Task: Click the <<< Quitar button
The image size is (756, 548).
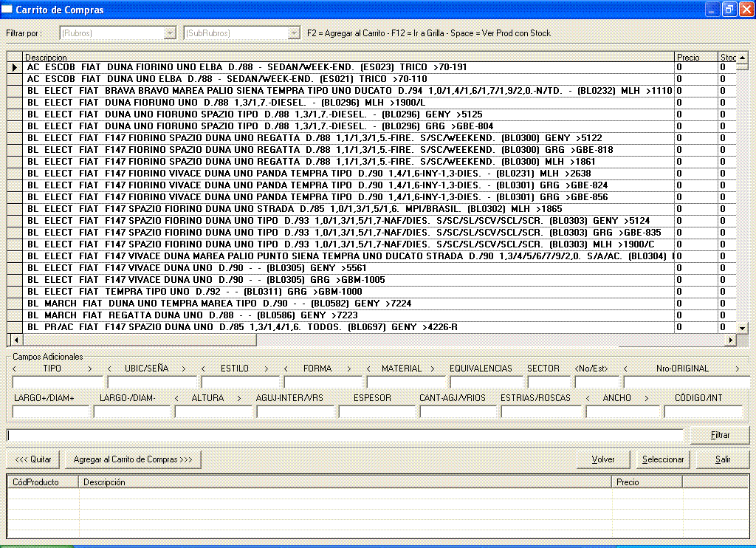Action: 32,459
